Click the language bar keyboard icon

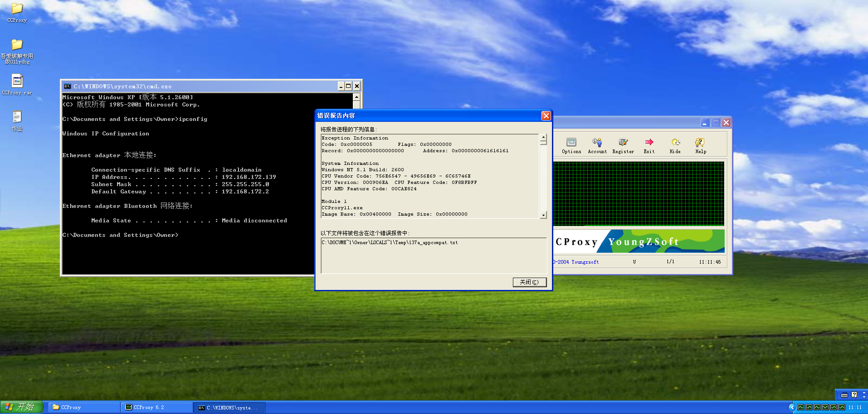[x=844, y=395]
